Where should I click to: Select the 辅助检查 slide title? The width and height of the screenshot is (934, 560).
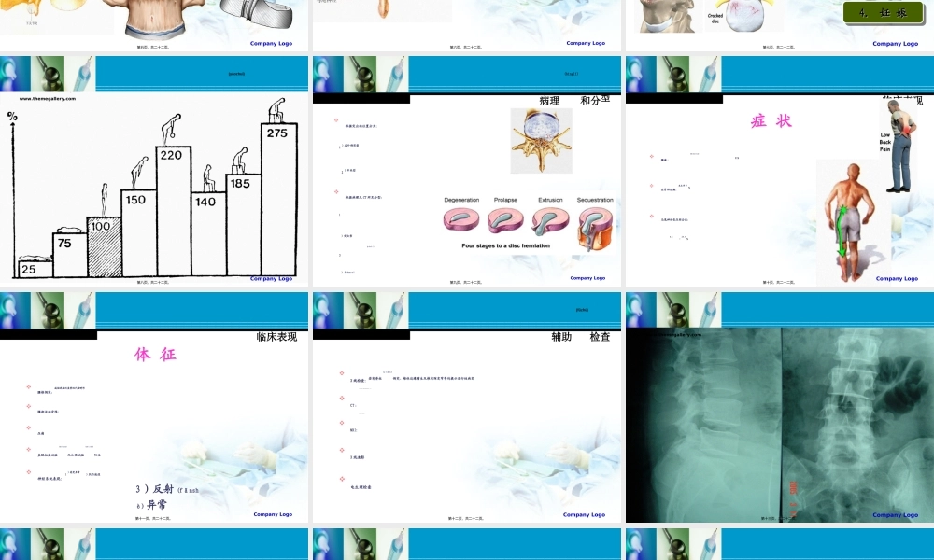point(580,337)
